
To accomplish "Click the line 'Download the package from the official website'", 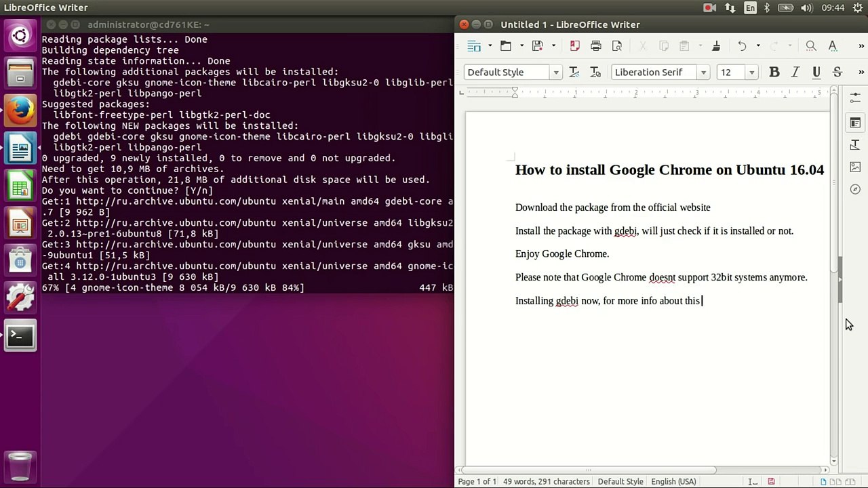I will click(x=613, y=207).
